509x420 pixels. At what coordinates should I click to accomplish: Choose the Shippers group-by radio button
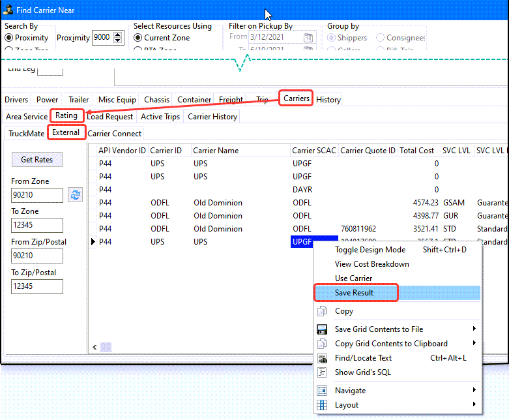(x=332, y=38)
